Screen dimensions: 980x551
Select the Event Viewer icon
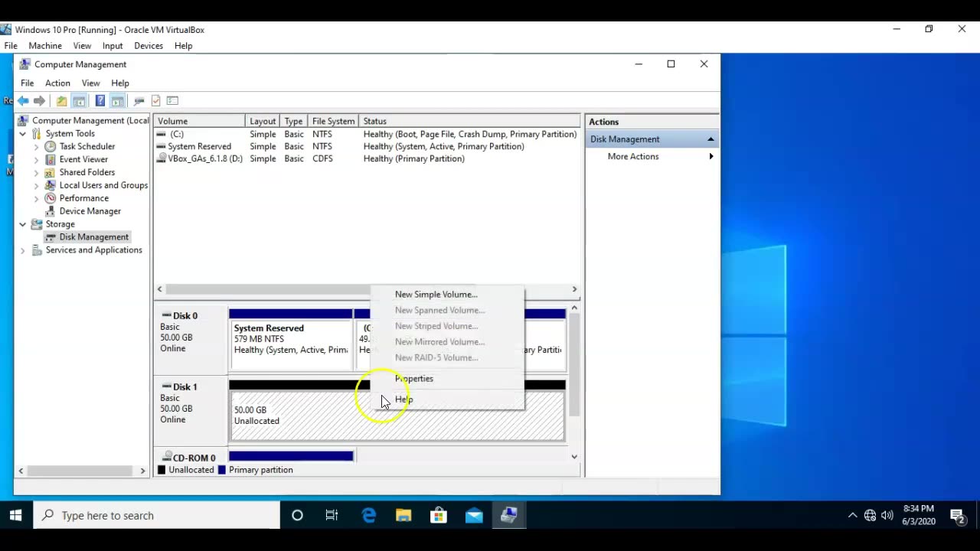click(x=51, y=159)
